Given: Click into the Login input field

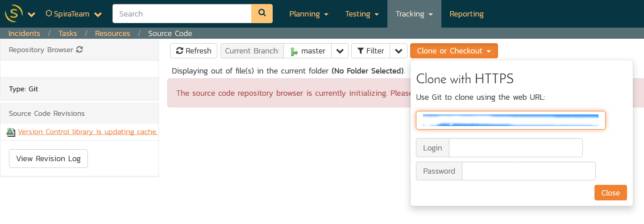Looking at the screenshot, I should 515,148.
